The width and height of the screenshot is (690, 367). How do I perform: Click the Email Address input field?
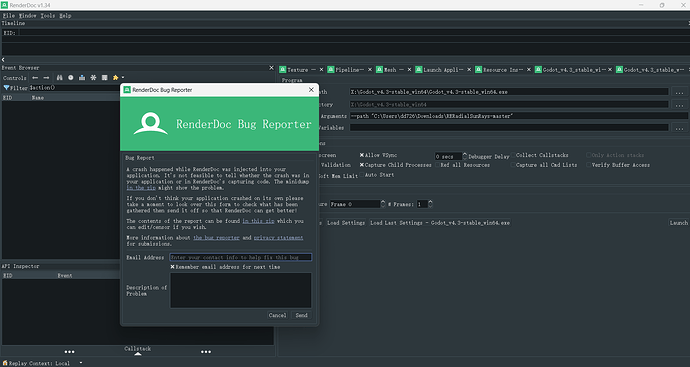point(241,257)
